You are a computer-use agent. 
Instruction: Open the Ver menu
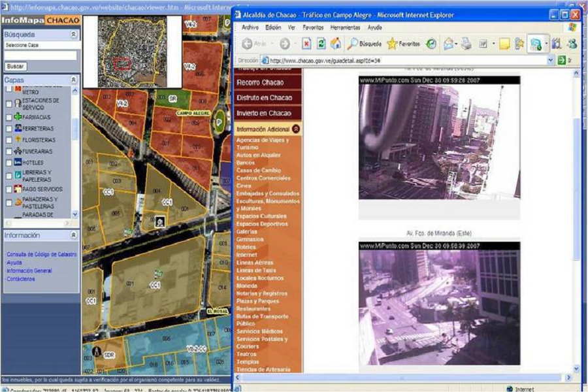pyautogui.click(x=292, y=27)
